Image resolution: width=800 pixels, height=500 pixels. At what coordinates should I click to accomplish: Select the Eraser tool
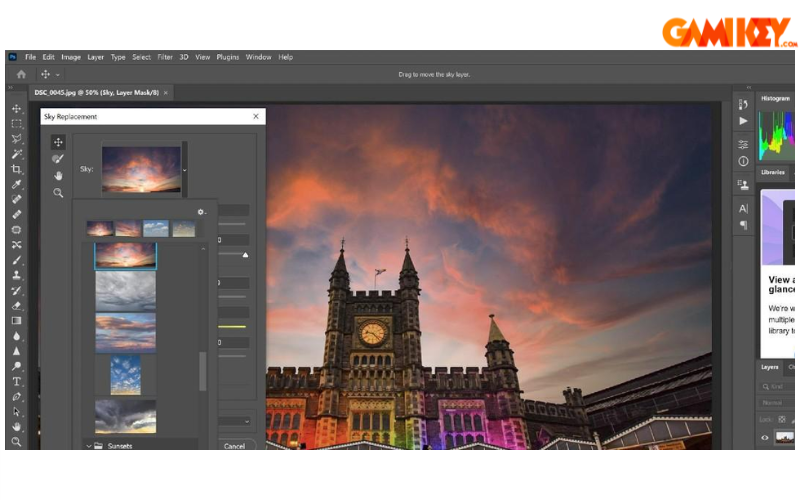coord(16,306)
